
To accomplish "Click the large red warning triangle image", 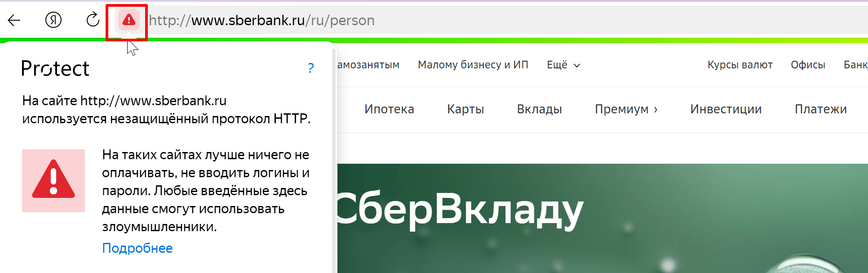I will [x=53, y=181].
